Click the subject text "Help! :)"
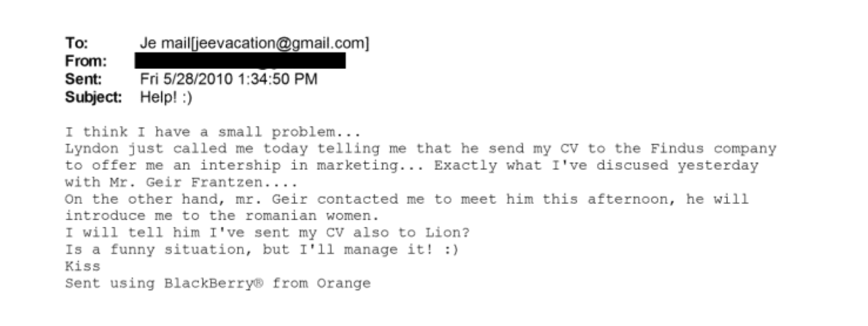This screenshot has width=868, height=326. [166, 97]
